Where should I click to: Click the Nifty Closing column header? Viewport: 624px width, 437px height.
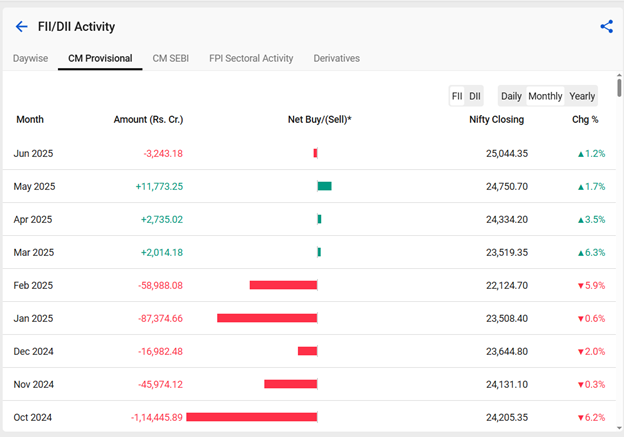pyautogui.click(x=496, y=120)
